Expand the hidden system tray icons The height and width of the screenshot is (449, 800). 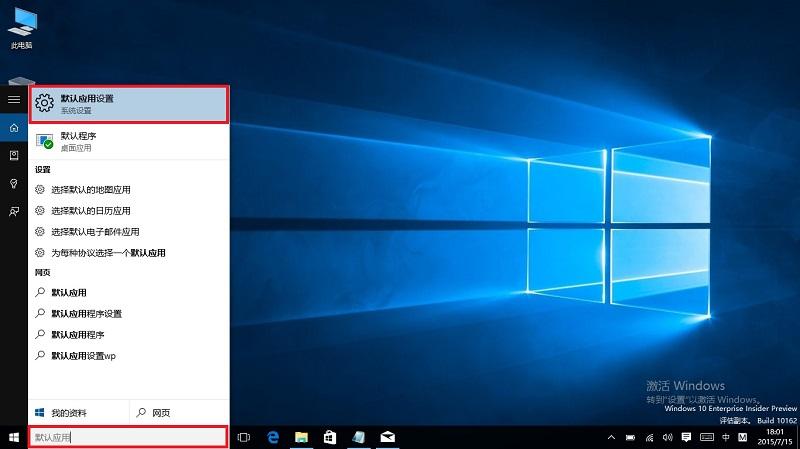click(x=611, y=437)
